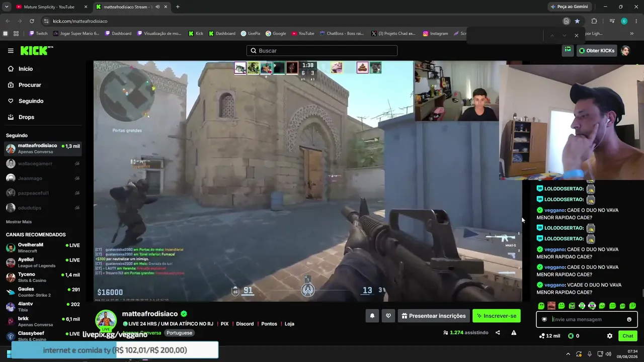Toggle the broken-heart unfollow button
This screenshot has height=362, width=644.
click(388, 316)
